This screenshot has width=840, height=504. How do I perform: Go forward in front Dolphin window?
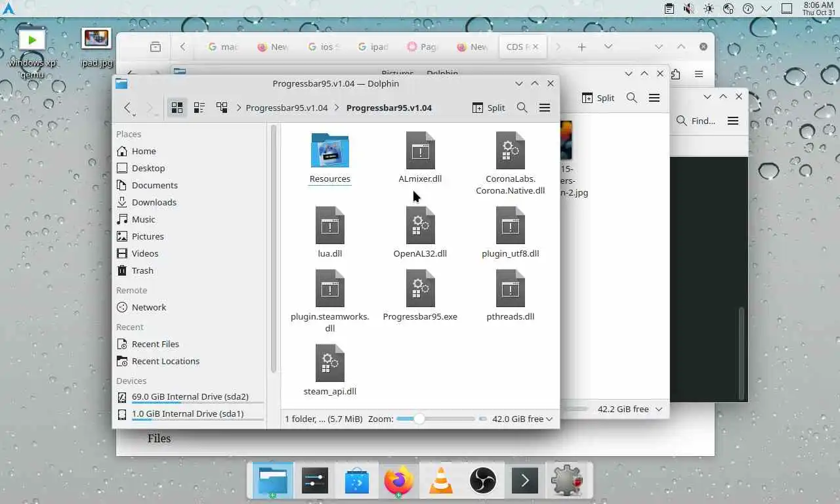click(150, 108)
